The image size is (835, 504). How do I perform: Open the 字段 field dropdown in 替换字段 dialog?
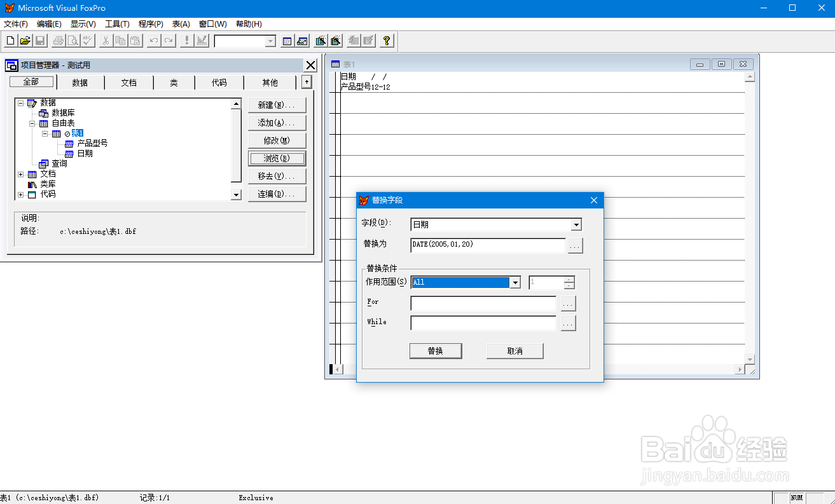(576, 224)
